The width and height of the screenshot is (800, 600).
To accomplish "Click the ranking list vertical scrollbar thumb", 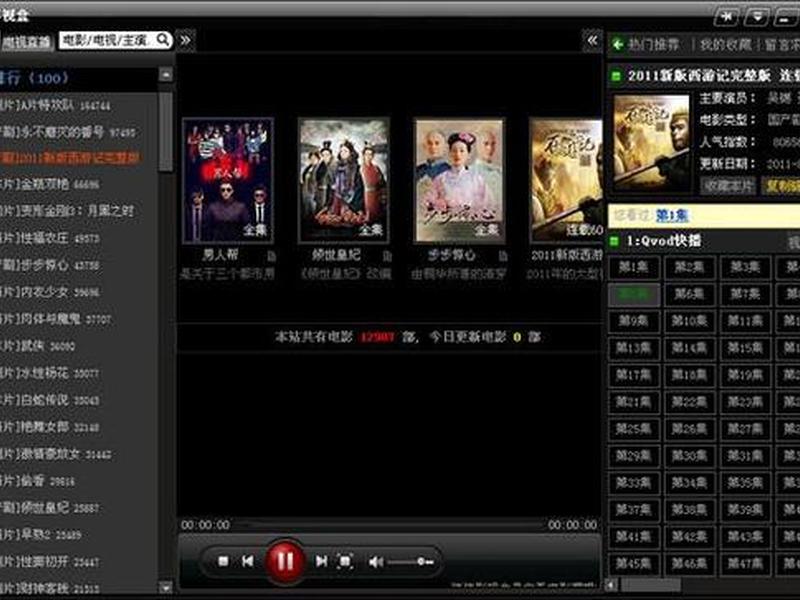I will point(166,131).
